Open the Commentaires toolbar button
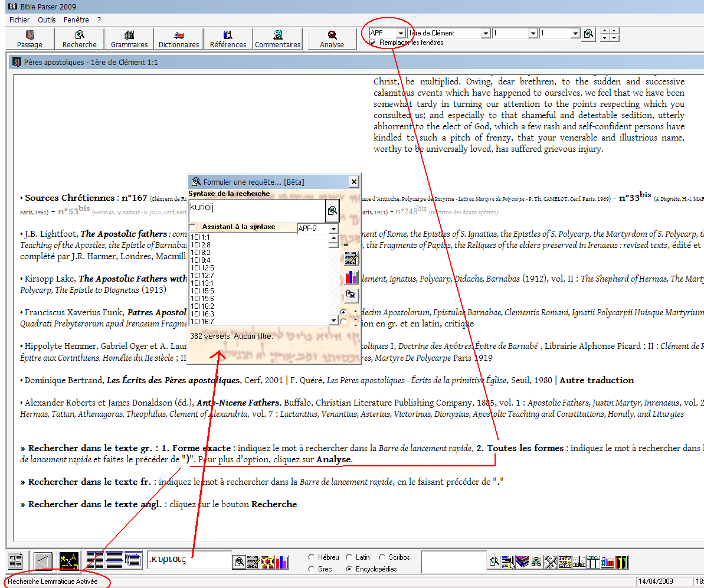The height and width of the screenshot is (588, 704). [x=277, y=39]
